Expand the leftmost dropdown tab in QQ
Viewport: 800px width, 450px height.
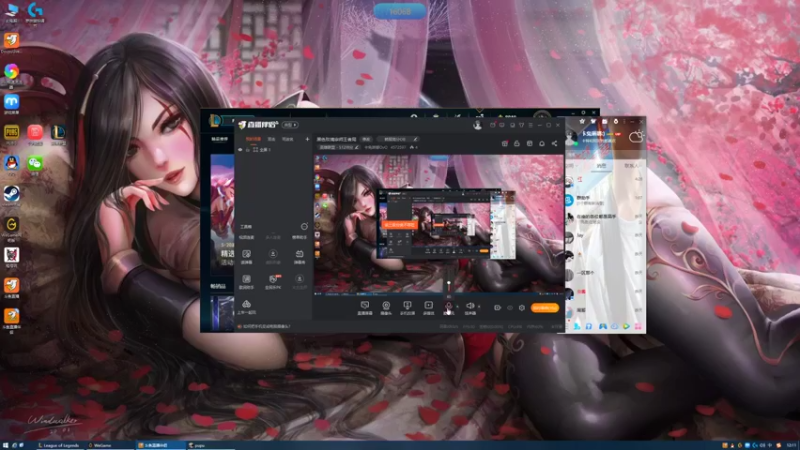point(572,166)
